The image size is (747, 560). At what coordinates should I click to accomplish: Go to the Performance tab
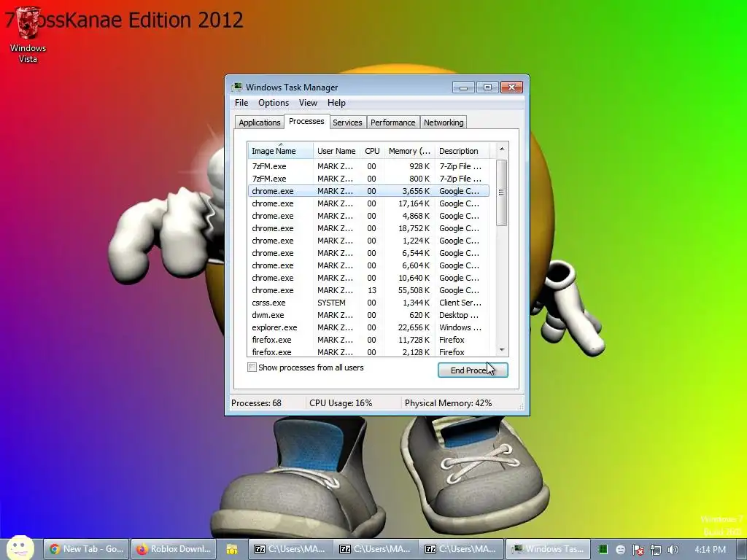pyautogui.click(x=393, y=122)
